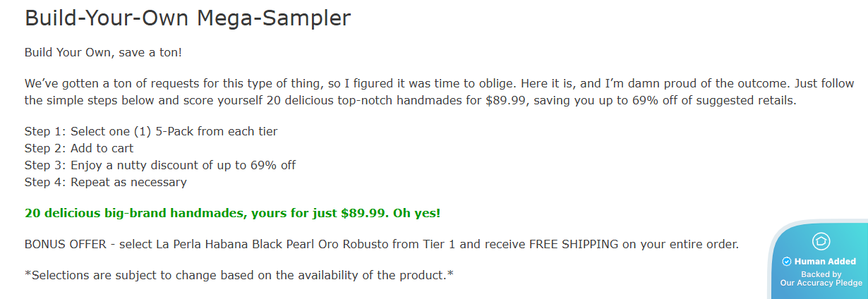Screen dimensions: 868x299
Task: Click the paragraph starting We've gotten a ton
Action: (x=409, y=92)
